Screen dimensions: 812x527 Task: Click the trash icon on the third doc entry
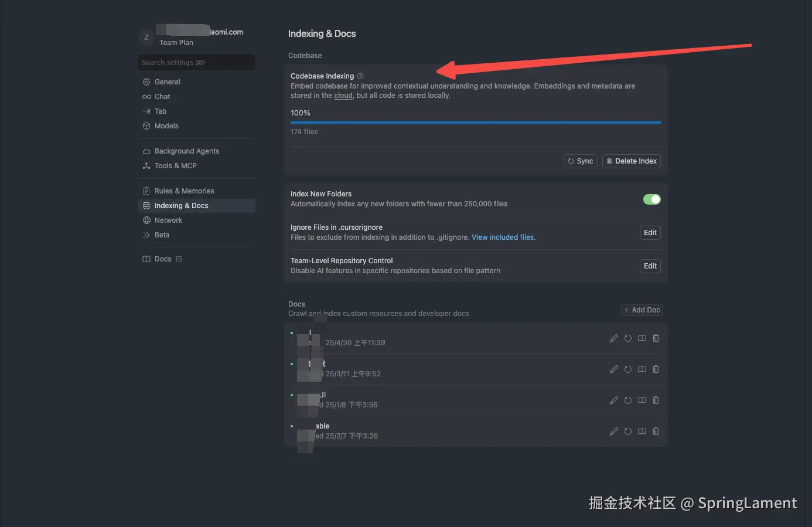tap(656, 400)
